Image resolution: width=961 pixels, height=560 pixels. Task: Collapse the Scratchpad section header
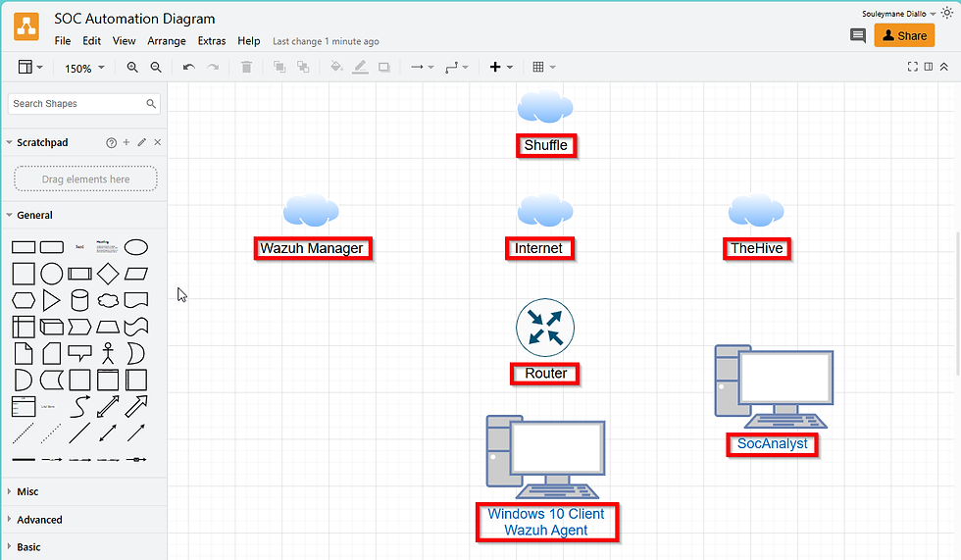[41, 143]
